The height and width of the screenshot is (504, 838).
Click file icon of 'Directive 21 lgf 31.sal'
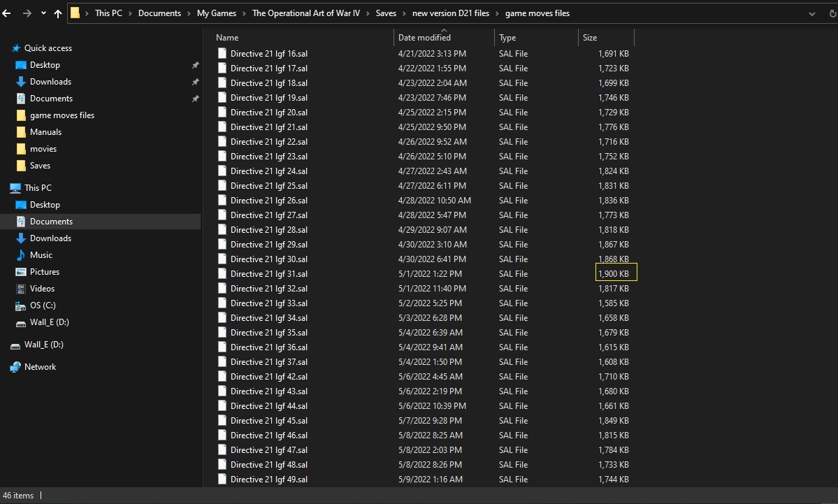222,273
